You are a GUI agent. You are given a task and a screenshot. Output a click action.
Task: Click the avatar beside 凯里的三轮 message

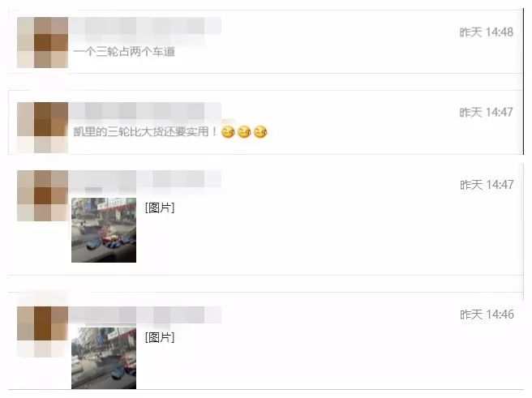[x=42, y=127]
